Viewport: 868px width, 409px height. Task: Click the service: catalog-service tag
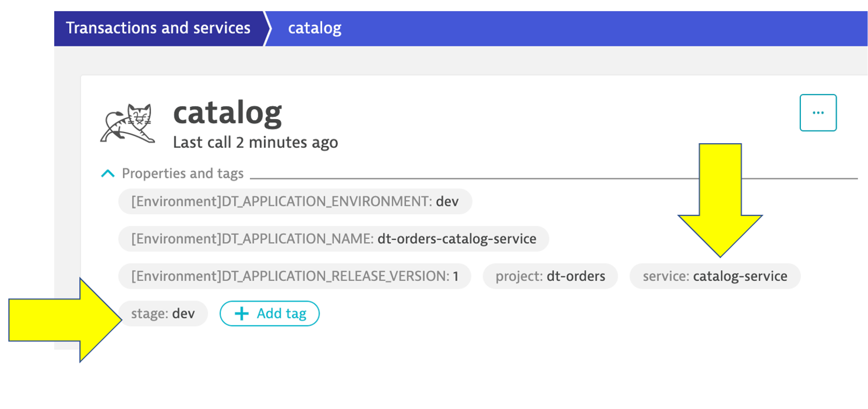pos(714,276)
